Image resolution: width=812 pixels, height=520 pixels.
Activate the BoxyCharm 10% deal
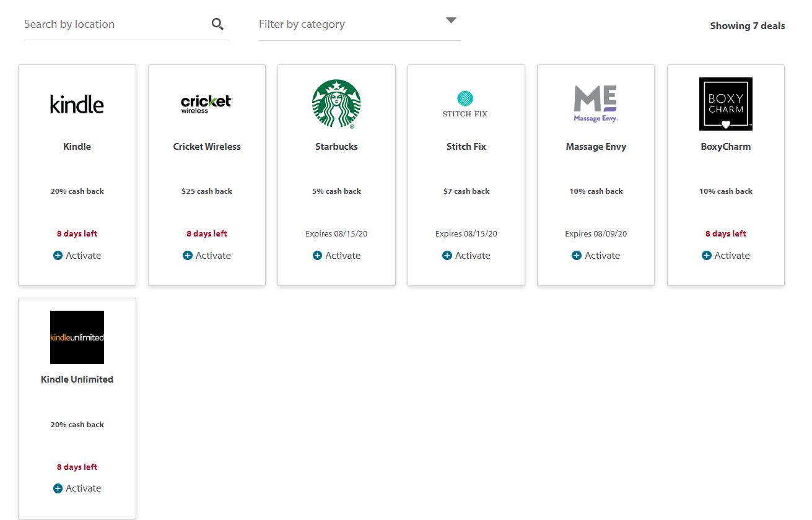(725, 255)
